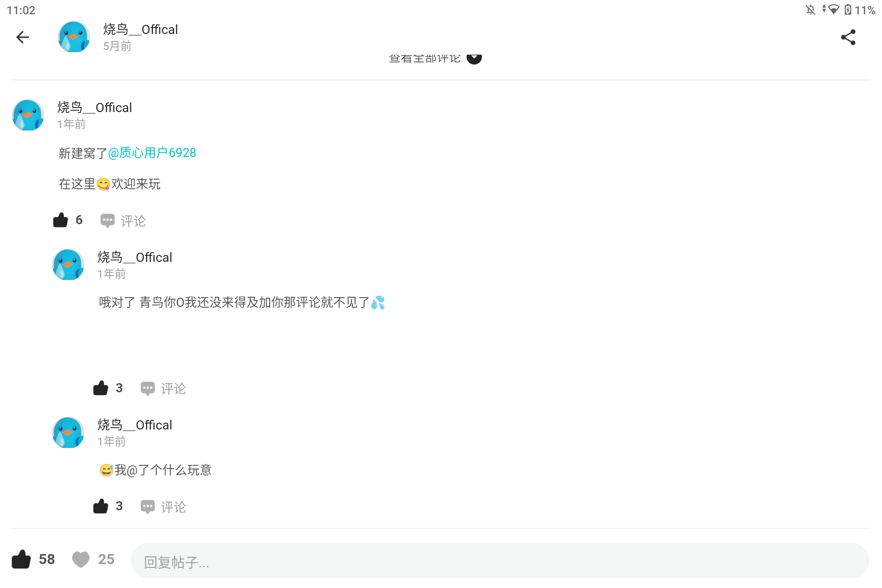Screen dimensions: 882x588
Task: Like the post with 58 likes
Action: 21,559
